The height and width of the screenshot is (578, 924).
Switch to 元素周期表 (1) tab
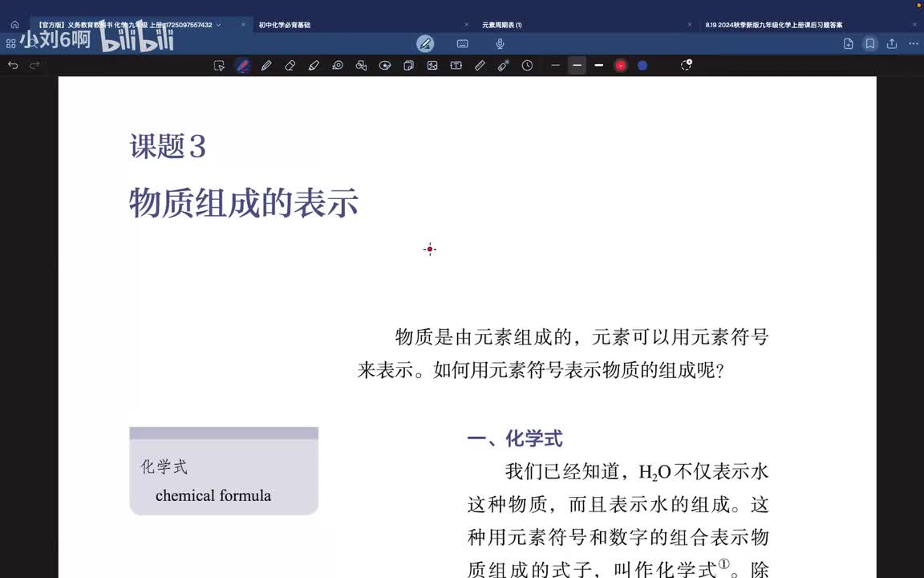[502, 25]
